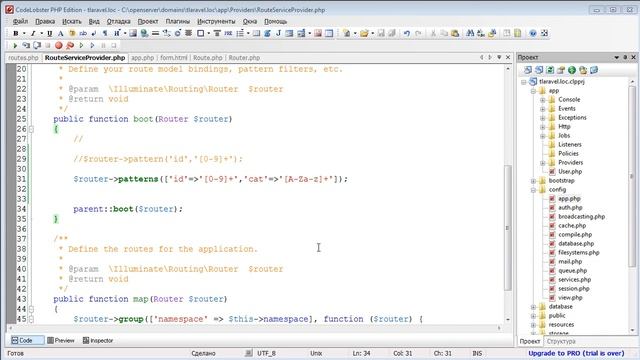Screen dimensions: 640x360
Task: Open the Файл menu
Action: (20, 21)
